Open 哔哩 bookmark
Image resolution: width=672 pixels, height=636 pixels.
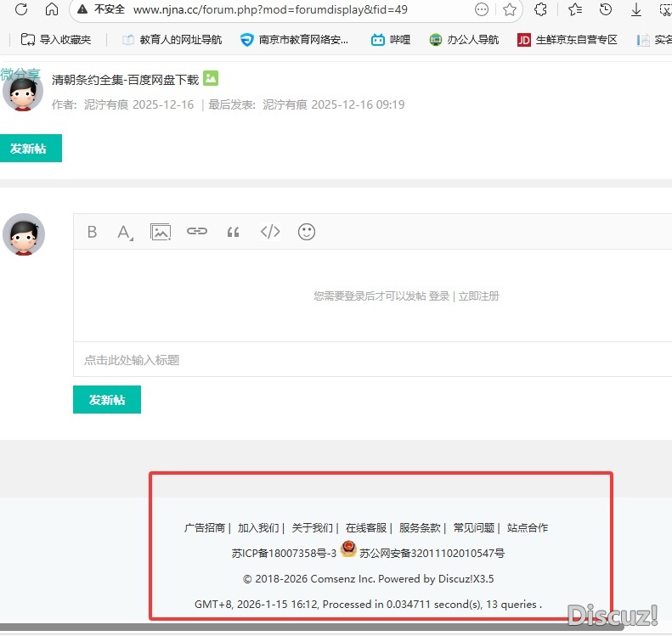pyautogui.click(x=391, y=40)
